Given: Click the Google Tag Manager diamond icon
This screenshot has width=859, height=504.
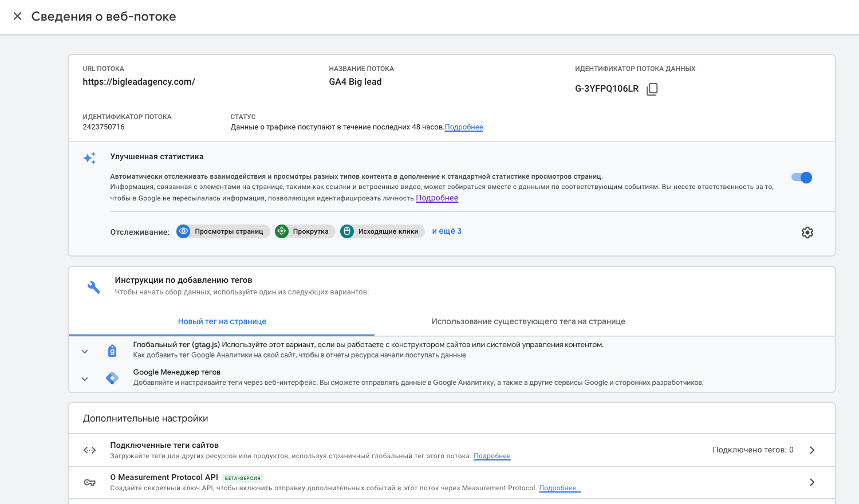Looking at the screenshot, I should pyautogui.click(x=112, y=378).
